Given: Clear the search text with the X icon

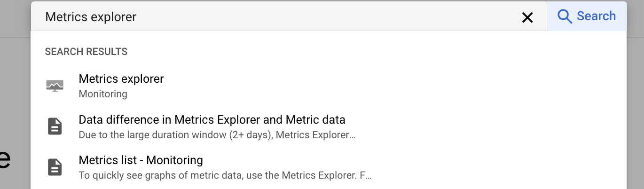Looking at the screenshot, I should coord(527,17).
